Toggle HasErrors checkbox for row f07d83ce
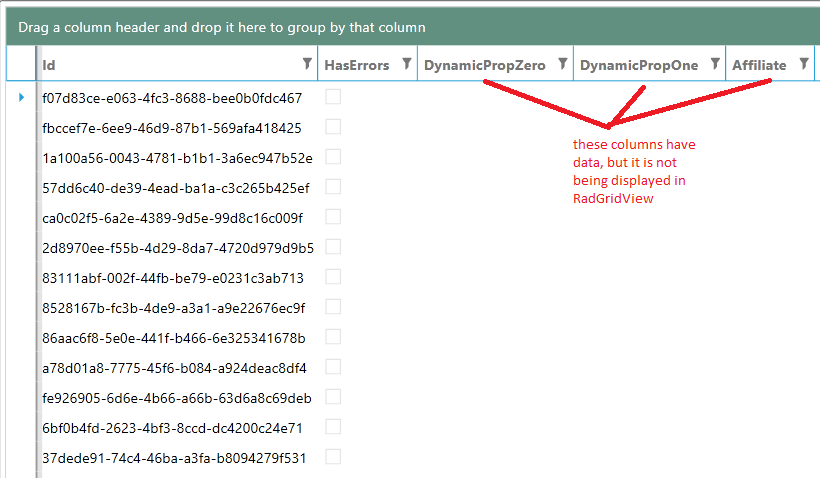 point(333,97)
